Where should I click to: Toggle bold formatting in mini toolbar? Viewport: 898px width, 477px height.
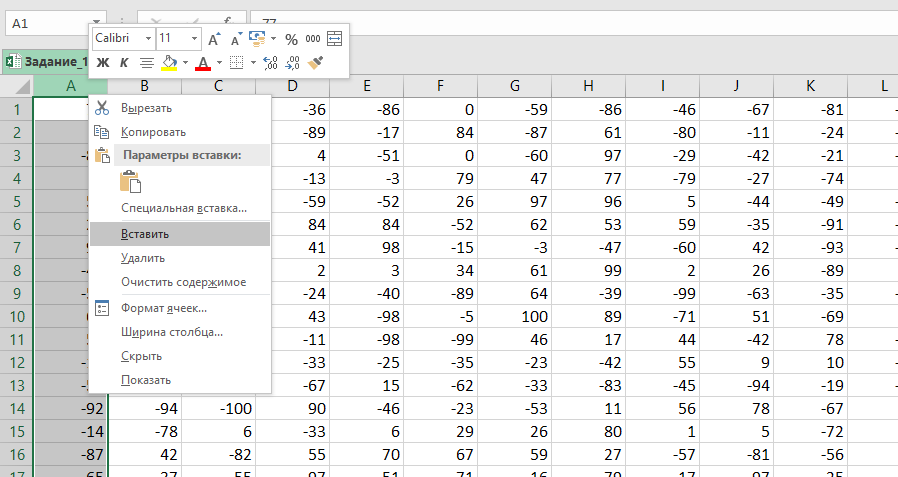pyautogui.click(x=101, y=63)
